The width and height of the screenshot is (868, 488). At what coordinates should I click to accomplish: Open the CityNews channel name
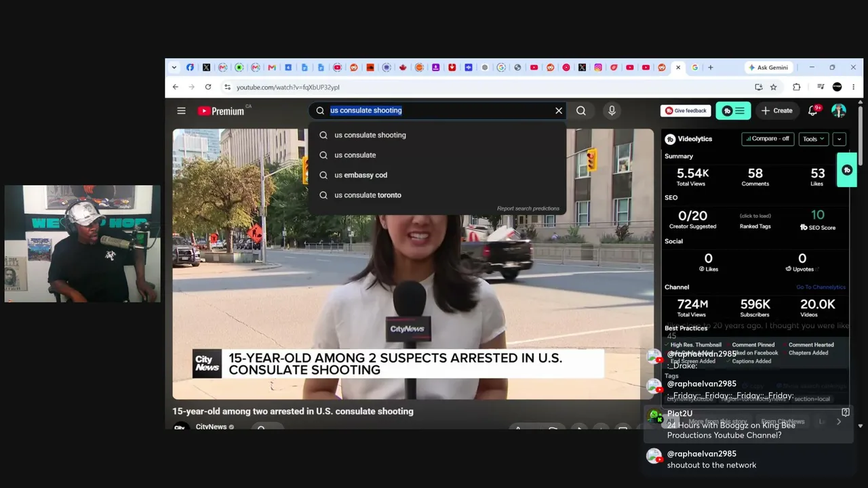(211, 427)
